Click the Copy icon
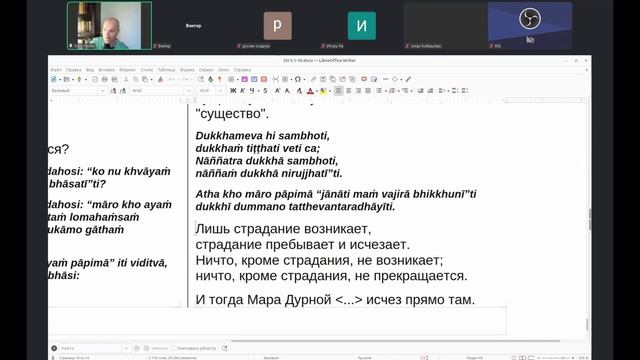Image resolution: width=640 pixels, height=360 pixels. click(136, 79)
